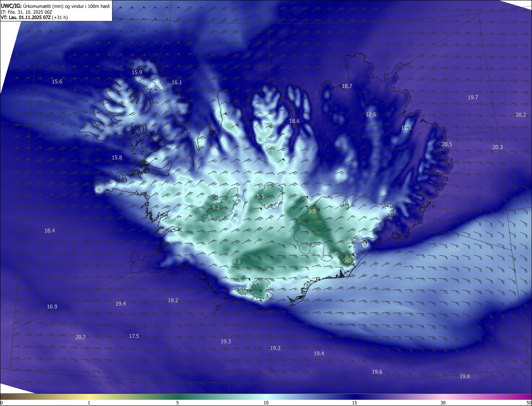Click the 18.4 value label
The height and width of the screenshot is (406, 532).
[x=49, y=231]
